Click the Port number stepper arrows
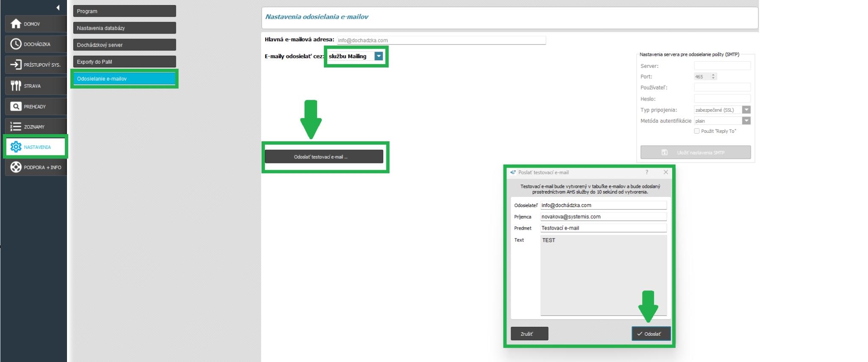 (713, 76)
